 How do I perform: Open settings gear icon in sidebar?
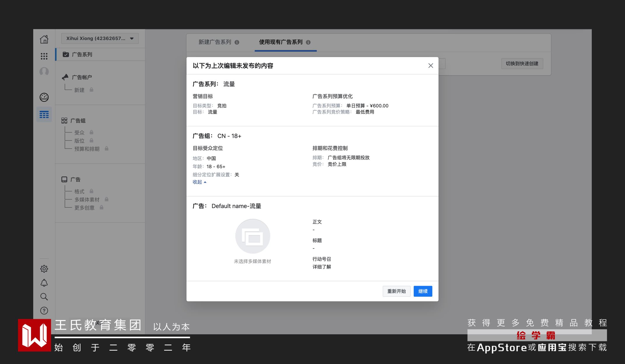(44, 269)
